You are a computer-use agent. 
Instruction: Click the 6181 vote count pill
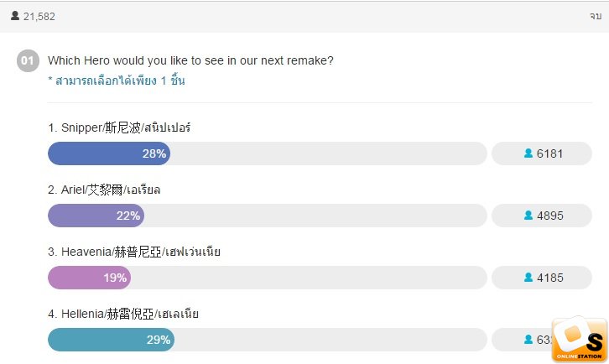click(542, 153)
